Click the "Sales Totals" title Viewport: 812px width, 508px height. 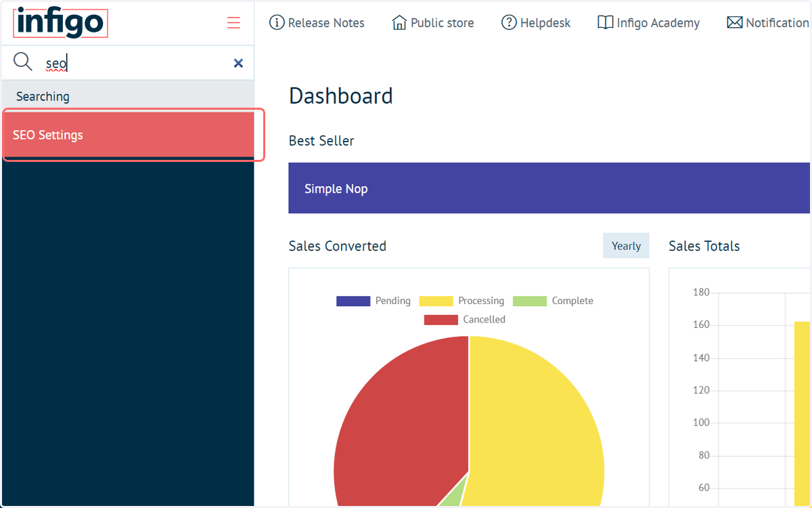pos(704,246)
